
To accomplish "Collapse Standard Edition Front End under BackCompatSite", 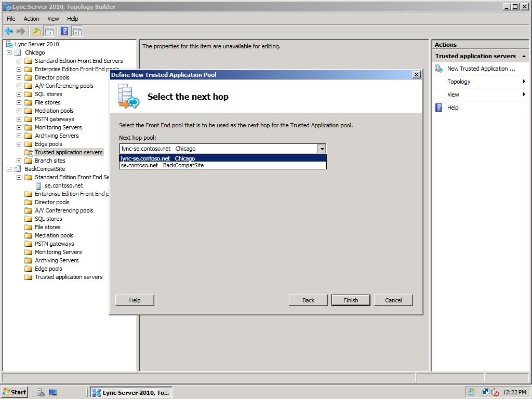I will click(x=19, y=178).
